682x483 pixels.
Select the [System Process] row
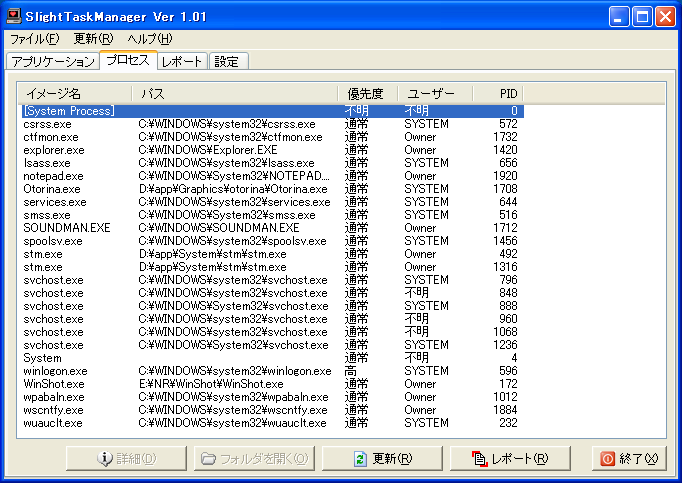point(273,111)
